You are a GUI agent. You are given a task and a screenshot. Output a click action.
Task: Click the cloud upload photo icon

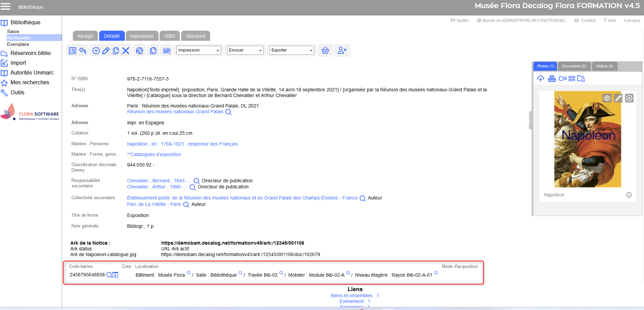tap(540, 79)
